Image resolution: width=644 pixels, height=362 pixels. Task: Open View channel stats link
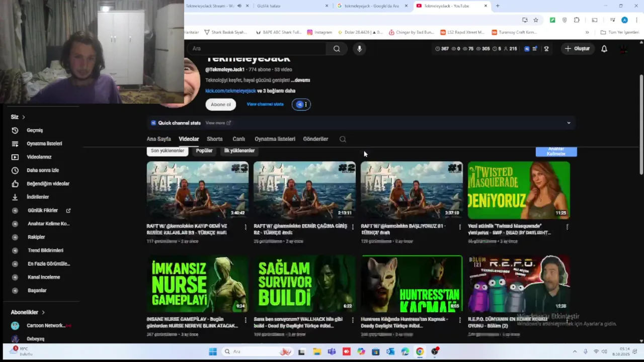click(x=265, y=104)
